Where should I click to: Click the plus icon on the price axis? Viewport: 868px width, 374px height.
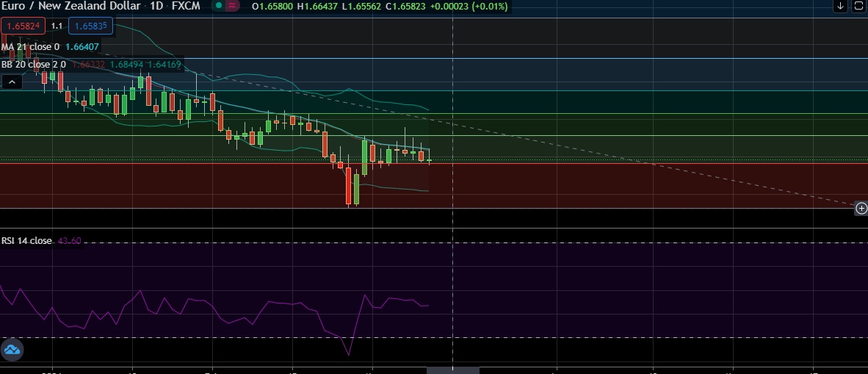[x=861, y=209]
